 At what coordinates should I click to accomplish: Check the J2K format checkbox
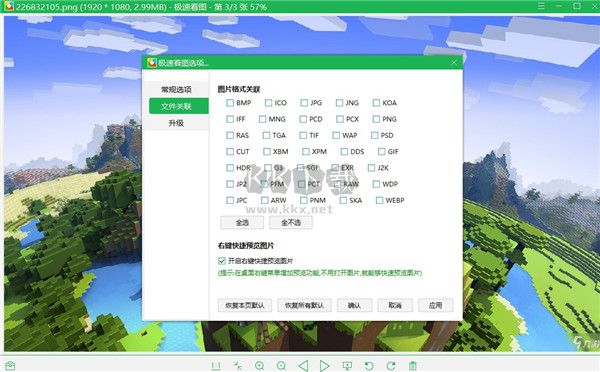[372, 168]
